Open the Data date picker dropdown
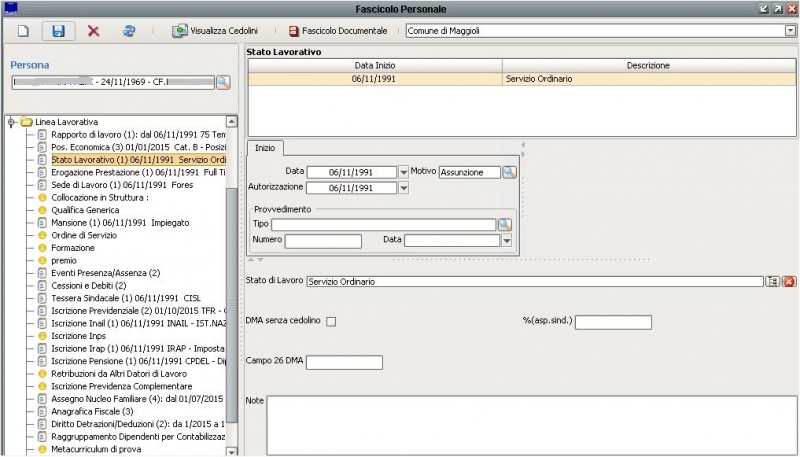The width and height of the screenshot is (800, 457). (x=404, y=172)
